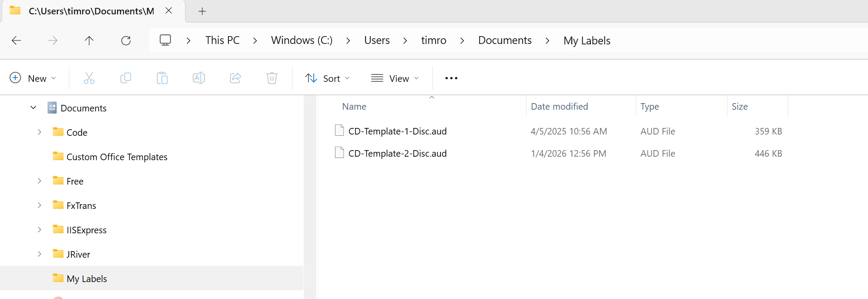Viewport: 868px width, 299px height.
Task: Click the Delete trash can icon
Action: coord(272,78)
